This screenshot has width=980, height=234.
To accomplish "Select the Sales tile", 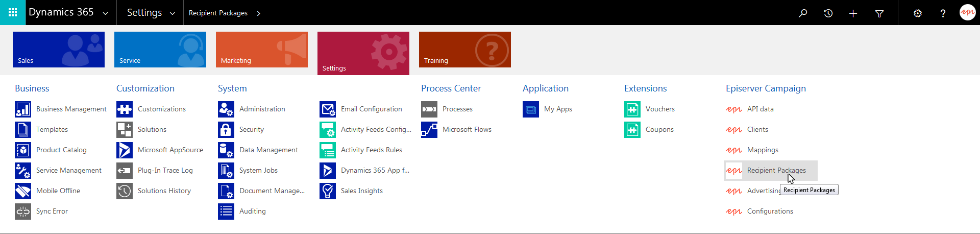I will coord(59,50).
